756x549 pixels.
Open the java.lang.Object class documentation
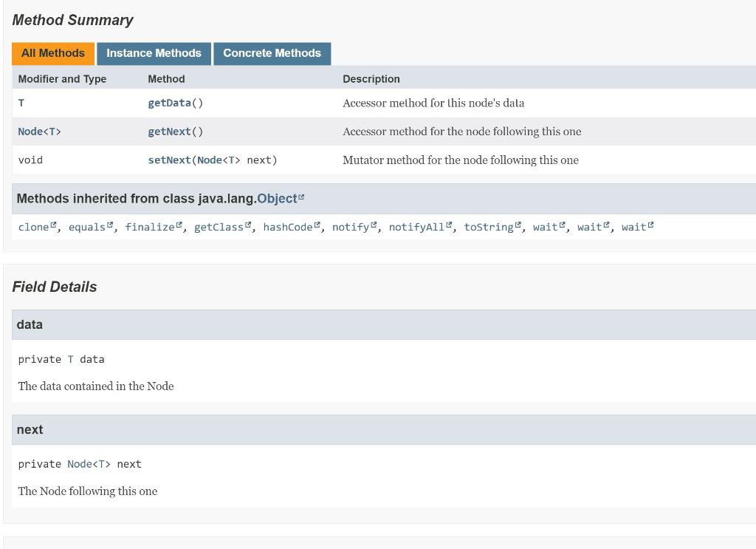(279, 198)
